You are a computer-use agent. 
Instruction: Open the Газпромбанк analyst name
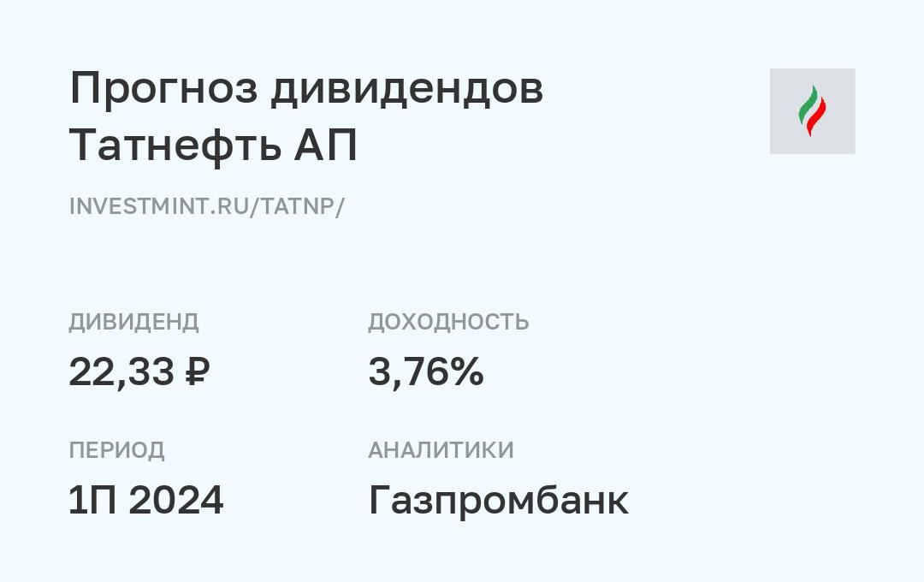[x=498, y=501]
